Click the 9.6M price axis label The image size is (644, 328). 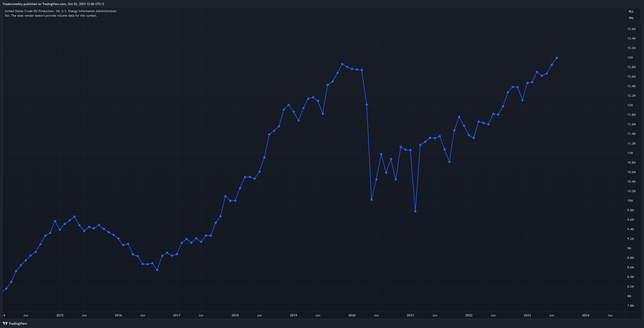(630, 220)
